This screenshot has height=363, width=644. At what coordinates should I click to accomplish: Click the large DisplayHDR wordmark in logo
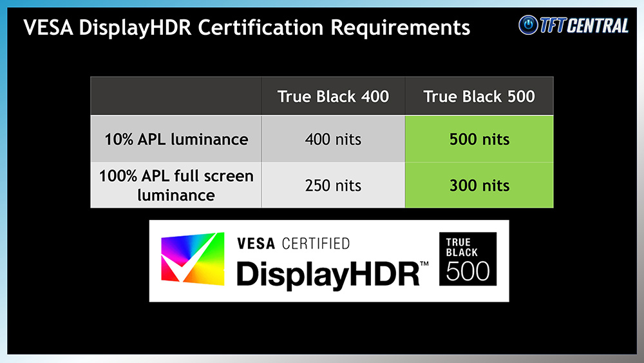328,273
